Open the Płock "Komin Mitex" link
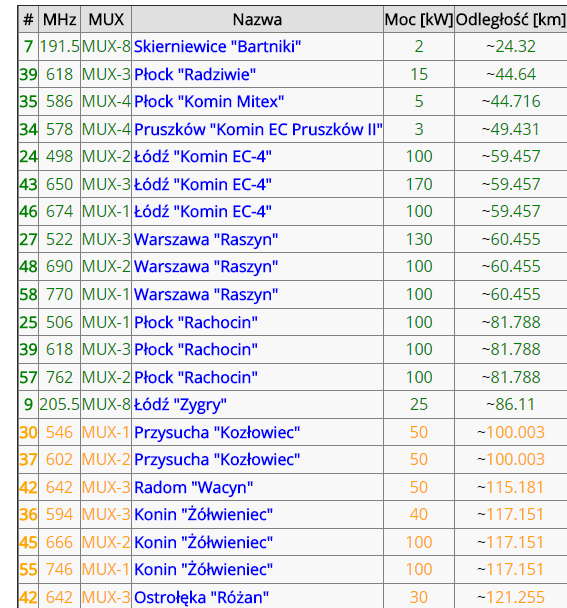567x608 pixels. tap(209, 102)
